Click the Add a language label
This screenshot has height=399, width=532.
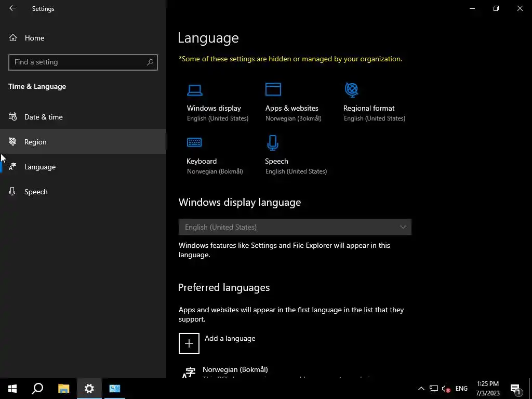pos(230,338)
